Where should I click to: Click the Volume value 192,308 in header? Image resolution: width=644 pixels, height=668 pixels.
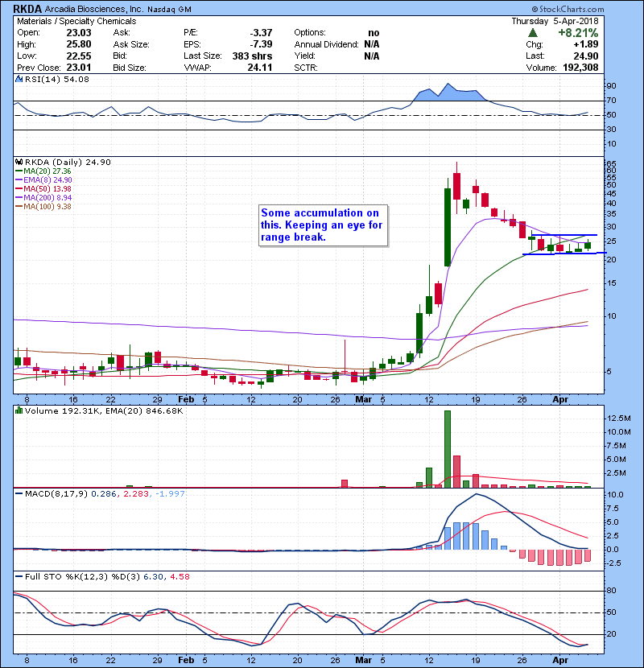(x=580, y=68)
